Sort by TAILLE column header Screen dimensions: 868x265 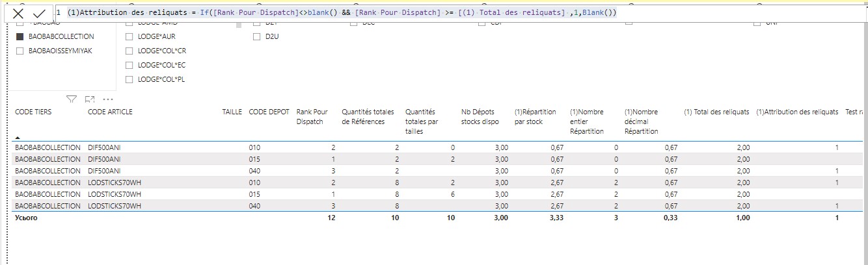[232, 112]
